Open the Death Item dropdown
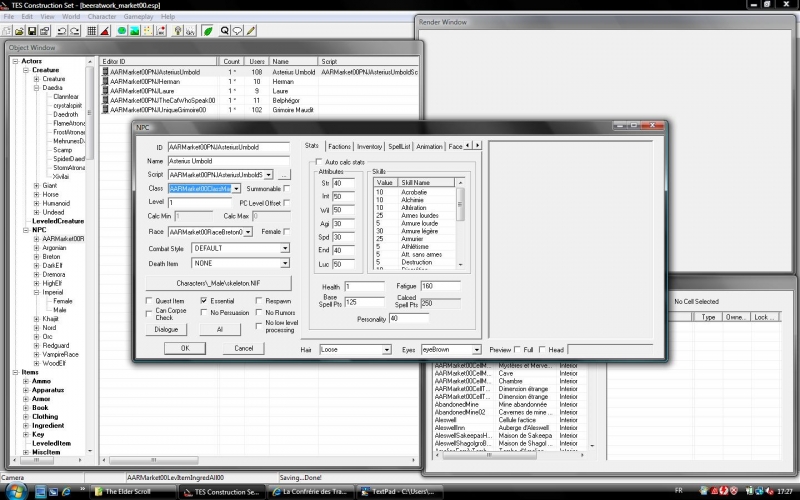This screenshot has width=800, height=500. point(285,263)
